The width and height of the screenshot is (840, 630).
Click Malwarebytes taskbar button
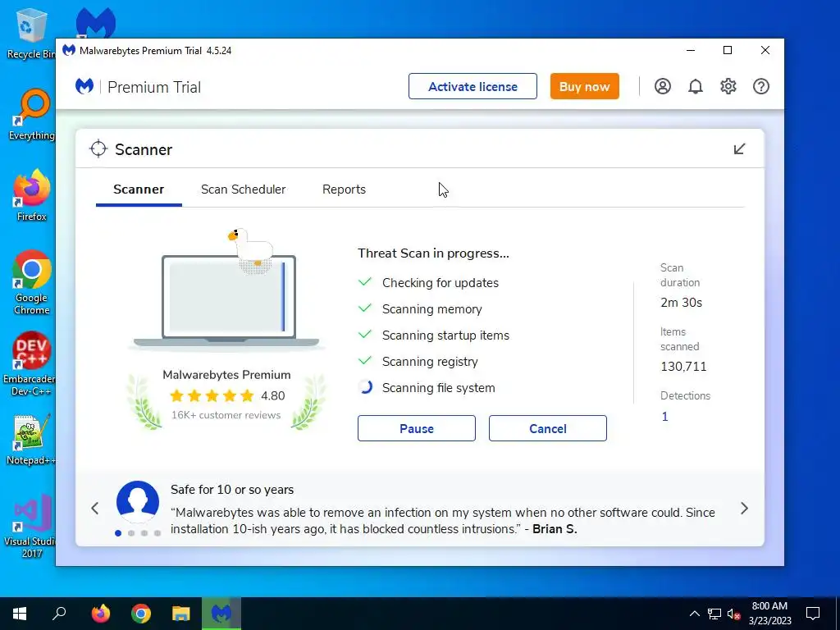point(221,614)
